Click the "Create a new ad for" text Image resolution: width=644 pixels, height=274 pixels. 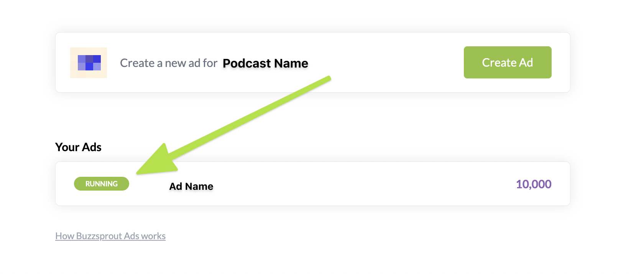(169, 63)
